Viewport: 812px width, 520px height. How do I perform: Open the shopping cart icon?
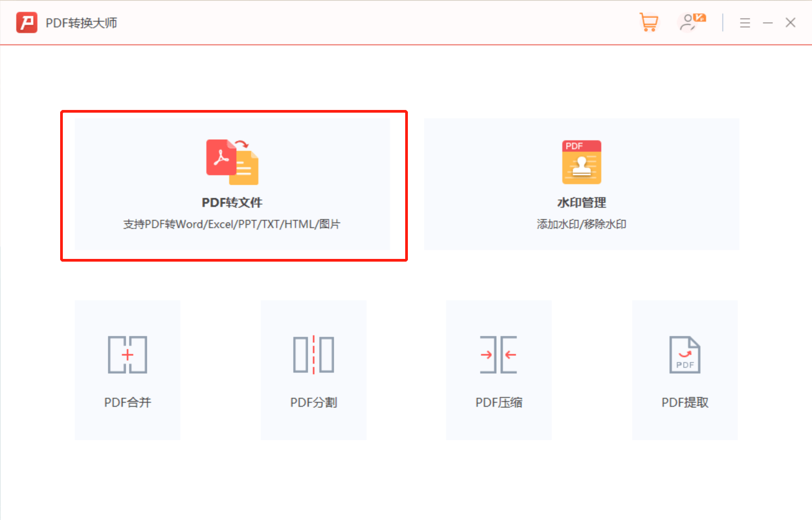click(648, 22)
